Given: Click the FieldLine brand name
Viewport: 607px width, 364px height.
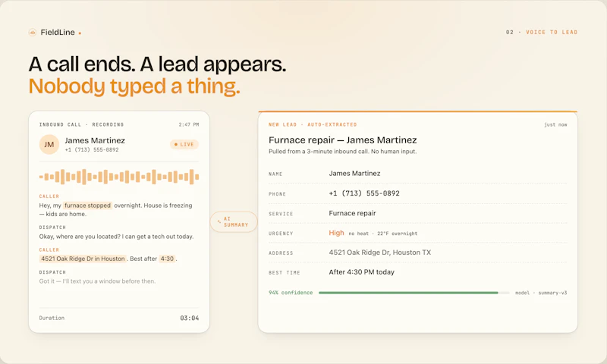Looking at the screenshot, I should [58, 33].
